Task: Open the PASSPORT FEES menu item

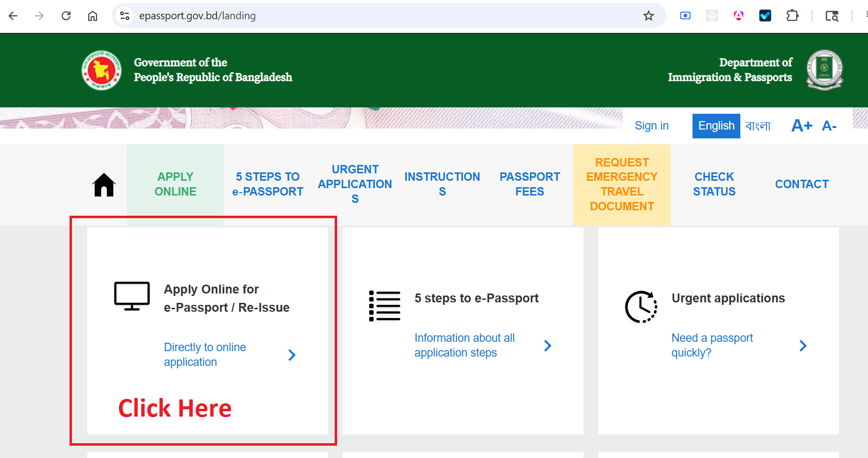Action: tap(530, 184)
